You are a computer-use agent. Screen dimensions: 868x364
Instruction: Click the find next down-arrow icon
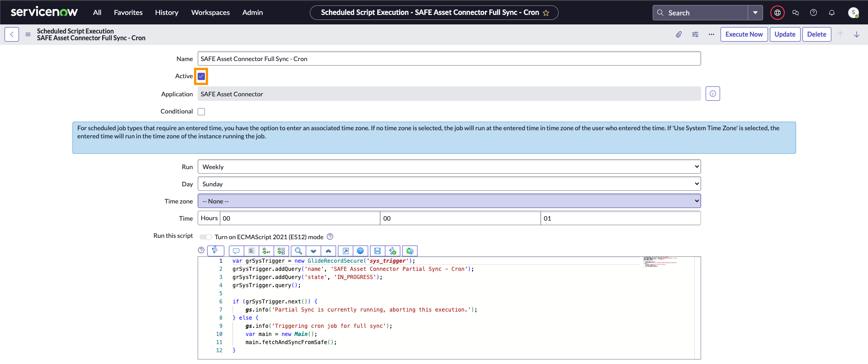[313, 251]
